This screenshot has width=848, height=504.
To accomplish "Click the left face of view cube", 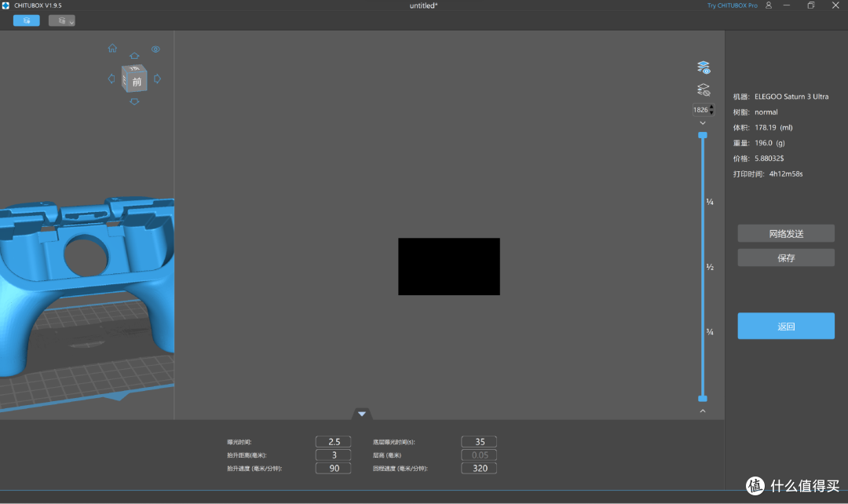I will [x=124, y=81].
